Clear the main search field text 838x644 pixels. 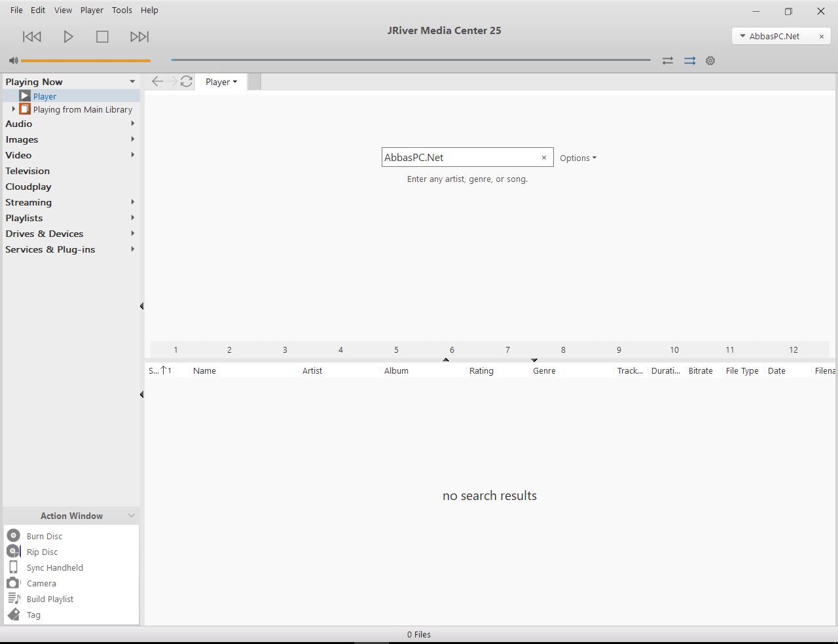(544, 158)
